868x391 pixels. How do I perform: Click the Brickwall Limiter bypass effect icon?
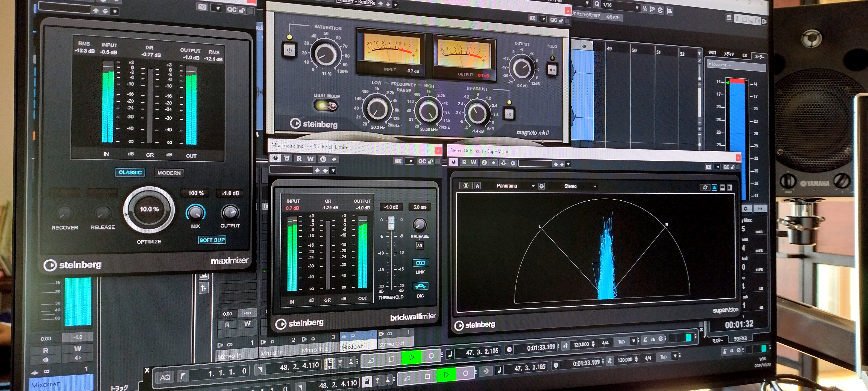coord(287,159)
